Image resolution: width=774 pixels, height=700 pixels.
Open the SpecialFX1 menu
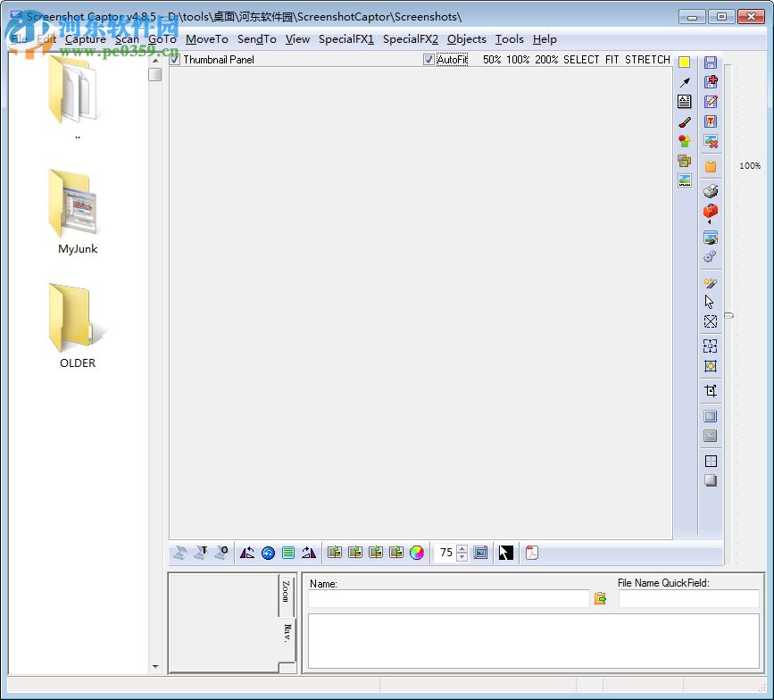(346, 39)
